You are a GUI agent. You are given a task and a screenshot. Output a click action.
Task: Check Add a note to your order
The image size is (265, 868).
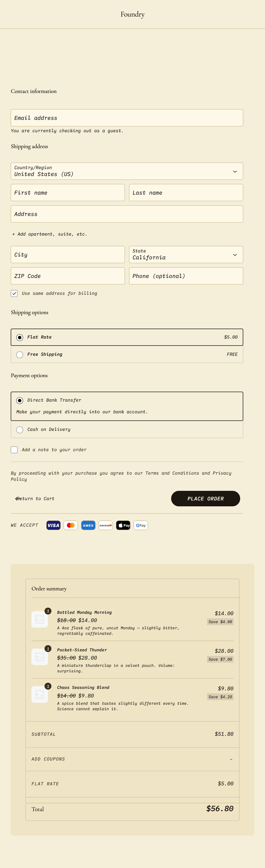14,450
